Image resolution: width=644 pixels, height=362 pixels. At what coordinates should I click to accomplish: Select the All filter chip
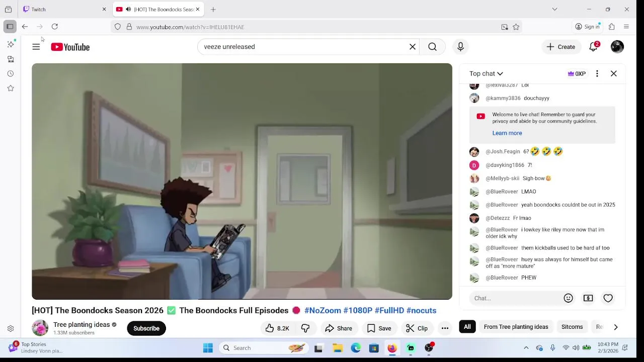click(467, 327)
